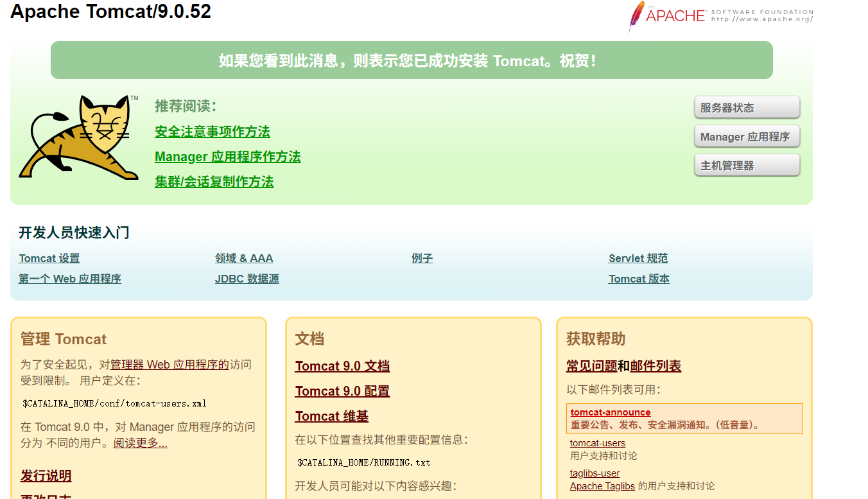Screen dimensions: 868x499
Task: Open 发行说明 link
Action: 46,476
